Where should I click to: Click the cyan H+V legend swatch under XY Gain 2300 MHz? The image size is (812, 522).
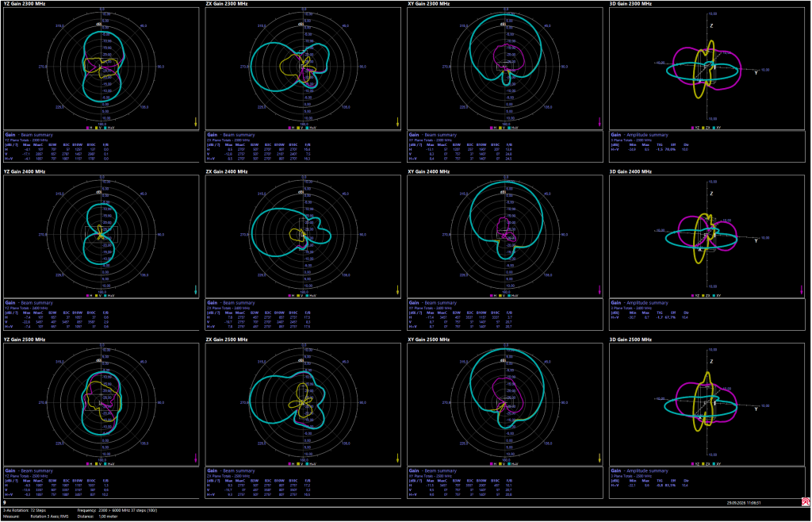[508, 127]
